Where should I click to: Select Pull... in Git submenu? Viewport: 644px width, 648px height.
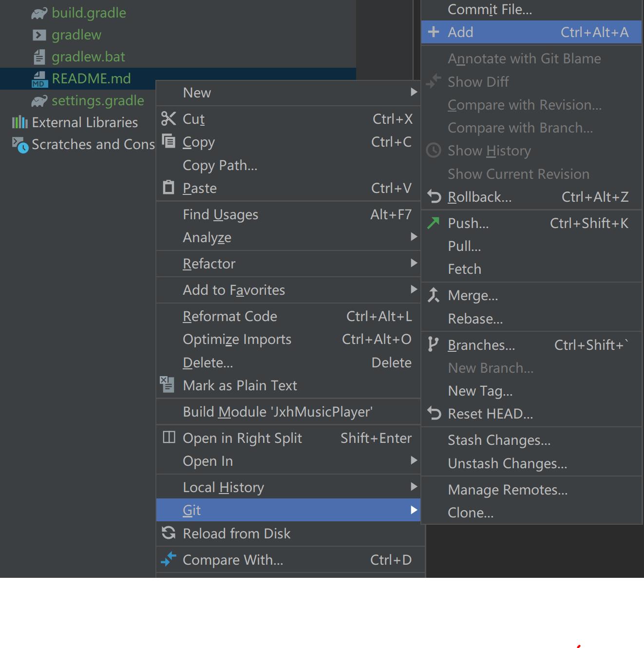531,246
